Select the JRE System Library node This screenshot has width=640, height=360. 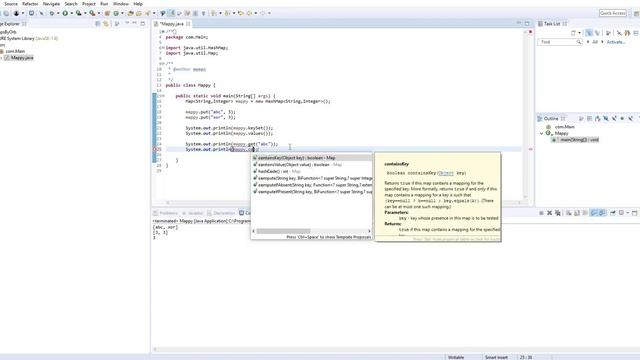coord(29,38)
